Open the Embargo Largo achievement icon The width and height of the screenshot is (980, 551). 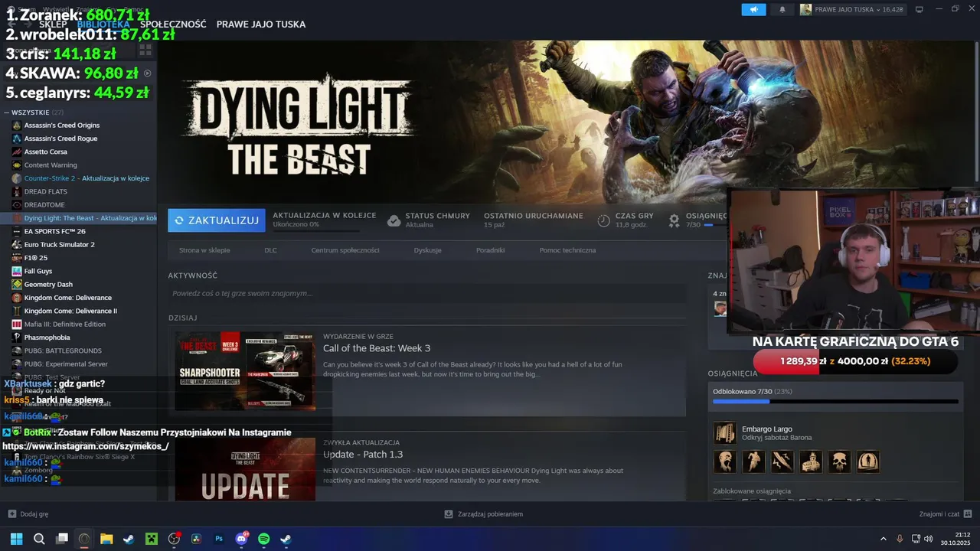tap(725, 433)
